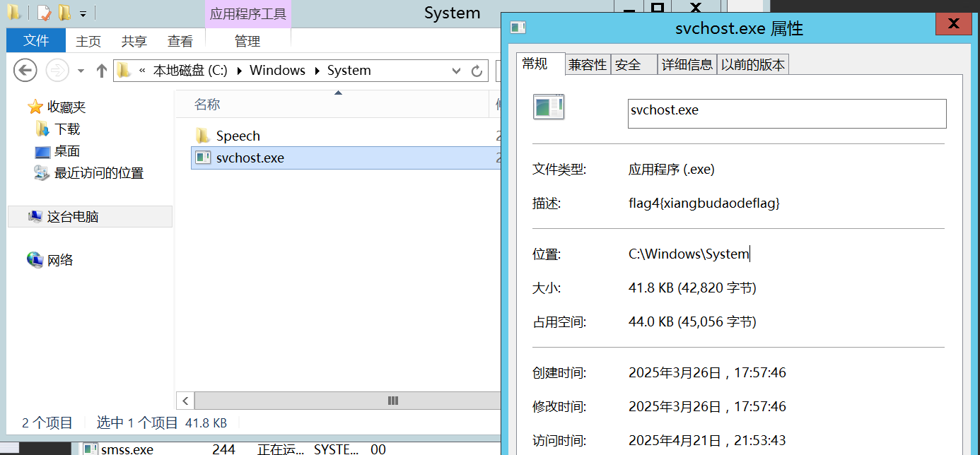Navigate to 本地磁盘 (C:) breadcrumb
980x455 pixels.
coord(190,71)
